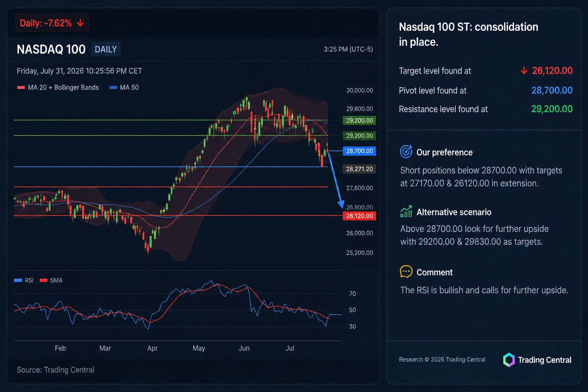Viewport: 588px width, 392px height.
Task: Click the red down arrow beside the target value
Action: [524, 71]
